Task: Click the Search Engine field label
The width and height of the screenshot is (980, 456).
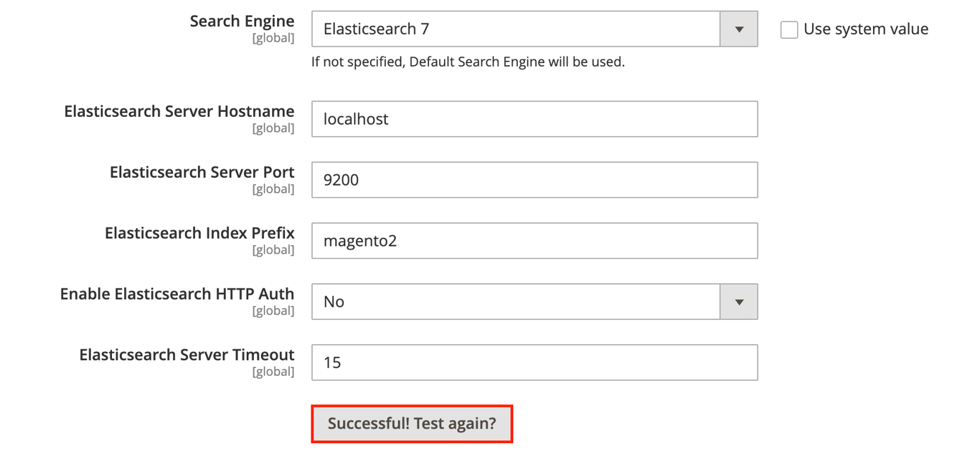Action: (x=241, y=21)
